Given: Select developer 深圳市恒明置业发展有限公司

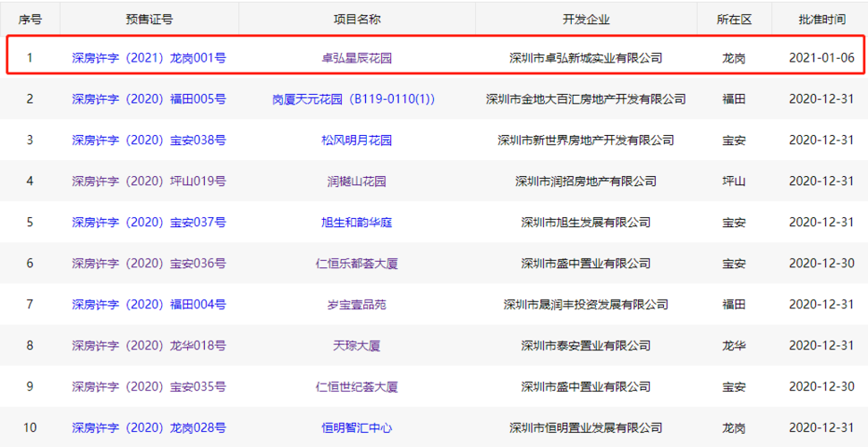Looking at the screenshot, I should [x=586, y=427].
